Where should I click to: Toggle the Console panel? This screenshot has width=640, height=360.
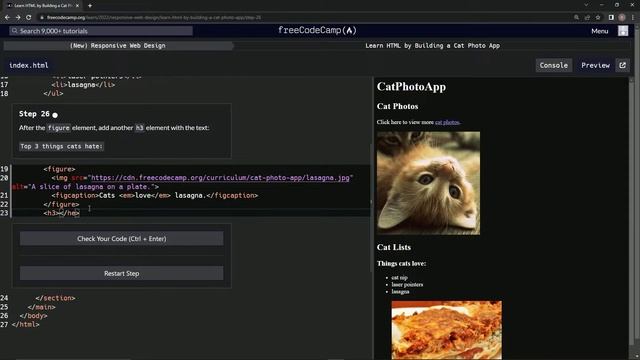(553, 65)
